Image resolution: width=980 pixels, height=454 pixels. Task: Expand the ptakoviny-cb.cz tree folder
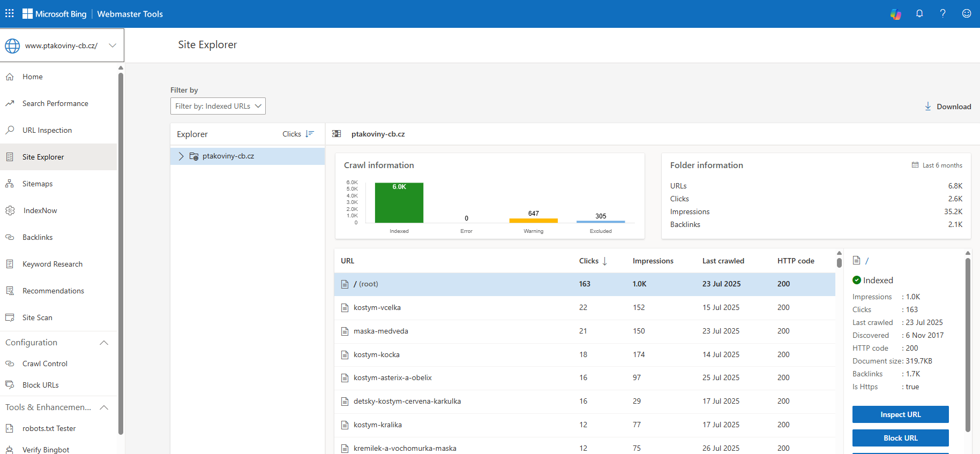[181, 156]
